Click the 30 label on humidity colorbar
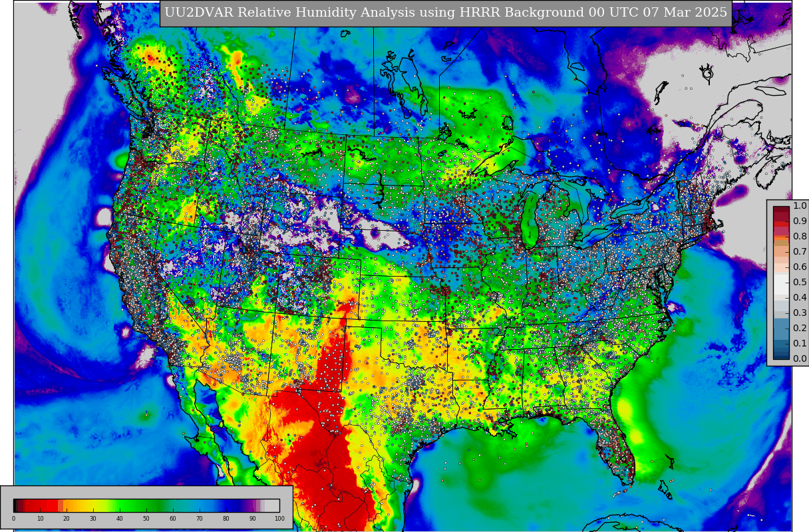Screen dimensions: 809x532 coord(93,518)
